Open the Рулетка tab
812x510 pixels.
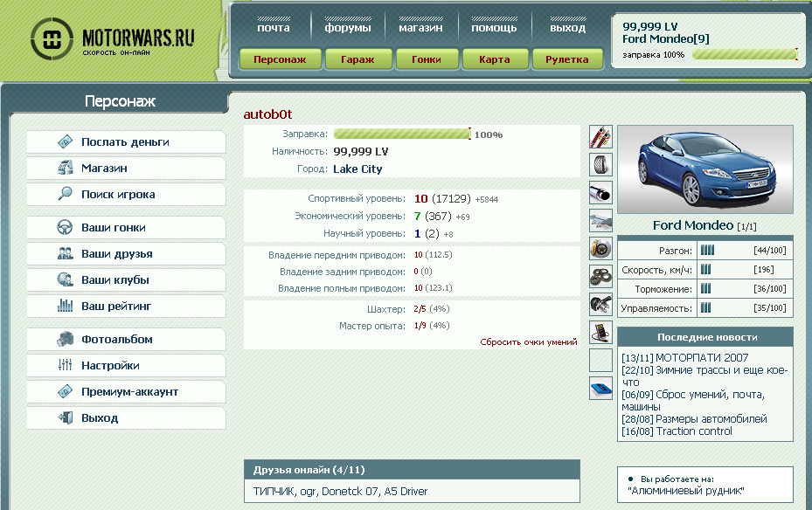pos(566,59)
